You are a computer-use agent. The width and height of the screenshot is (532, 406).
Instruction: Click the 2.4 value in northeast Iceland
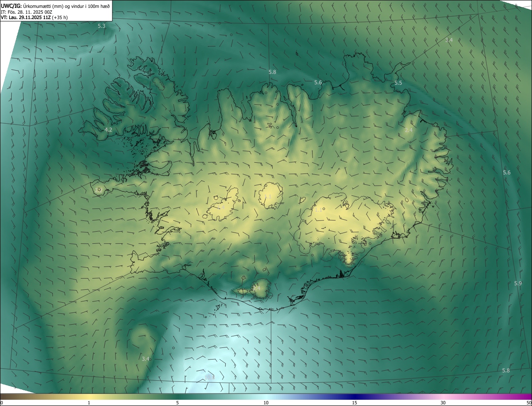409,130
